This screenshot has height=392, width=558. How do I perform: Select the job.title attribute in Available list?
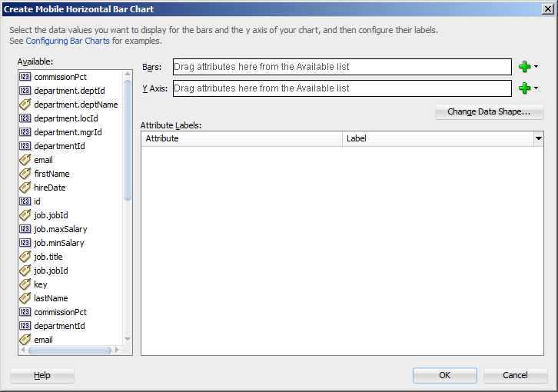pos(48,257)
